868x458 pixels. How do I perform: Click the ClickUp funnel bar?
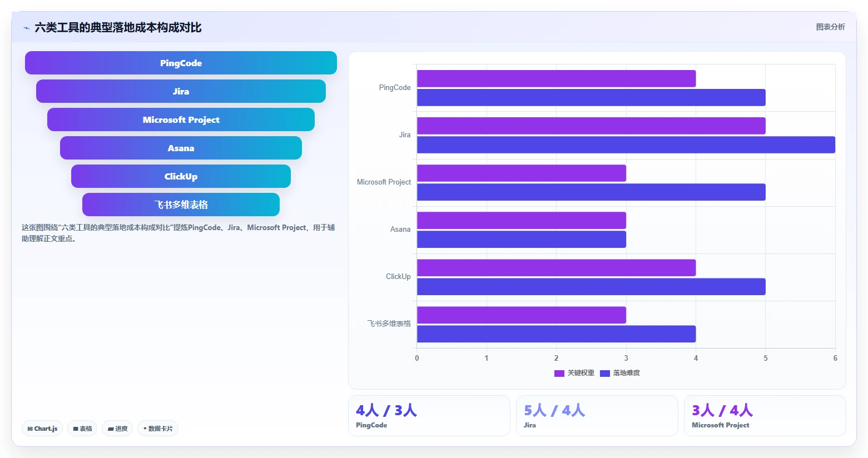(x=181, y=176)
